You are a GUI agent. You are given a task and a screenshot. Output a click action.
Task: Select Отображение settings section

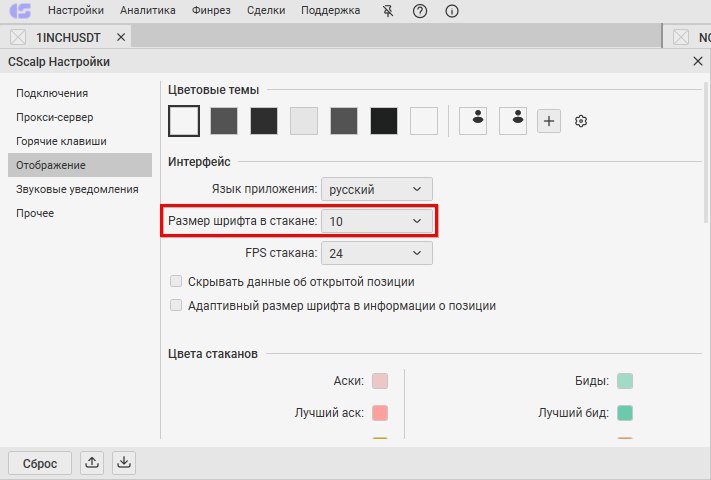80,165
